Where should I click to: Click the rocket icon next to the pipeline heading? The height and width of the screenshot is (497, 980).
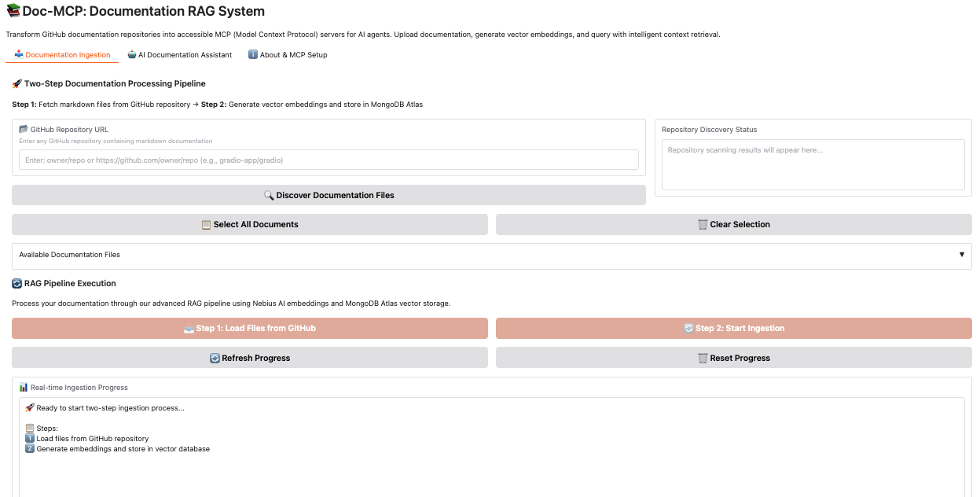tap(16, 83)
